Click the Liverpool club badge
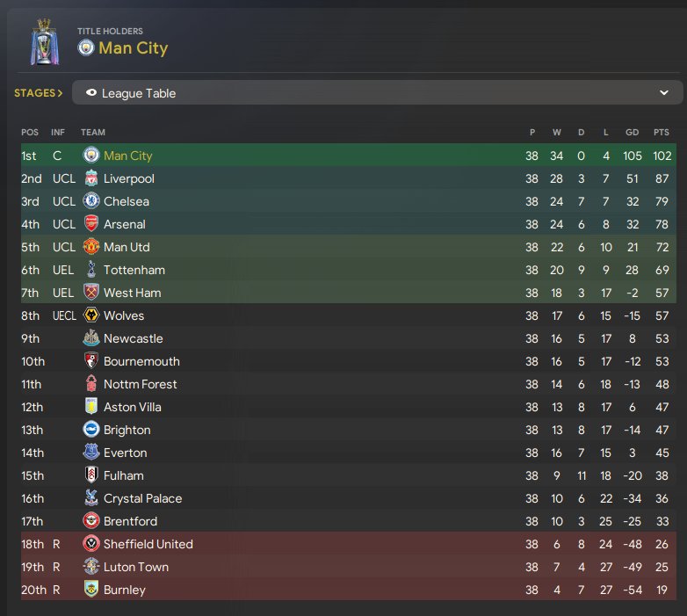The height and width of the screenshot is (616, 687). pyautogui.click(x=91, y=178)
